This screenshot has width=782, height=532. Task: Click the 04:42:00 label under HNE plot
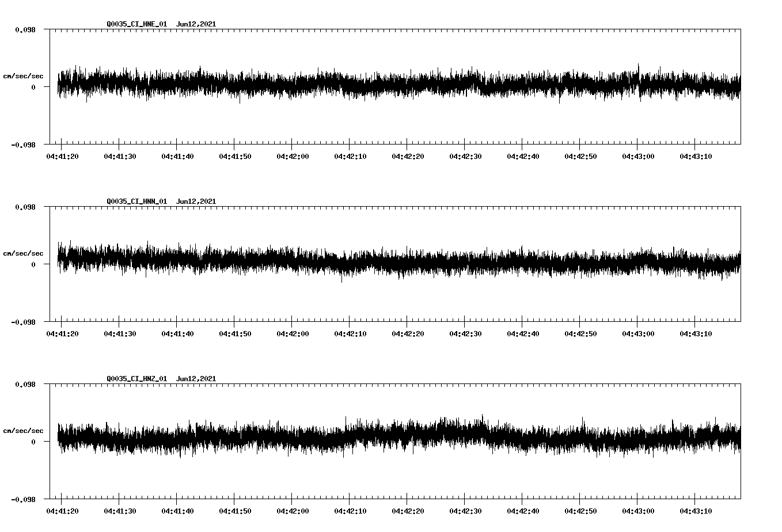click(x=293, y=157)
